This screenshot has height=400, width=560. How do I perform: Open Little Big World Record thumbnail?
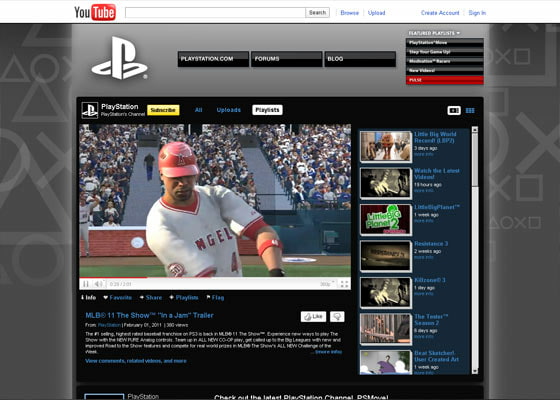pos(386,146)
